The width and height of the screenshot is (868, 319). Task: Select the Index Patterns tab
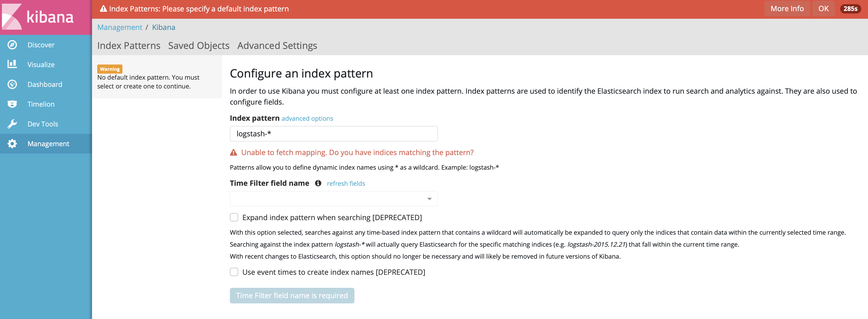click(x=129, y=46)
